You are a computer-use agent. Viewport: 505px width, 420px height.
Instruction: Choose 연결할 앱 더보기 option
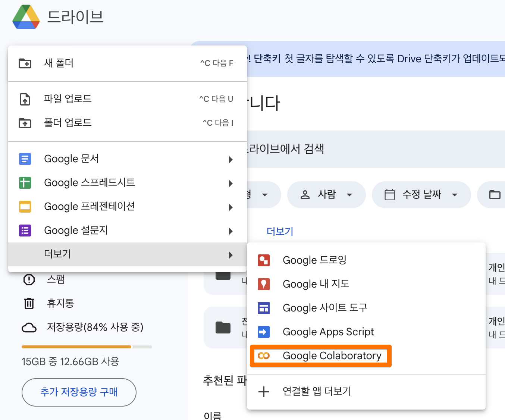pyautogui.click(x=366, y=392)
